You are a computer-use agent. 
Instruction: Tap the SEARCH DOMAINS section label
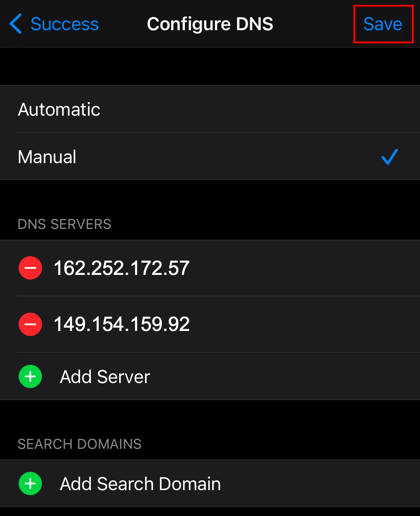(x=80, y=444)
